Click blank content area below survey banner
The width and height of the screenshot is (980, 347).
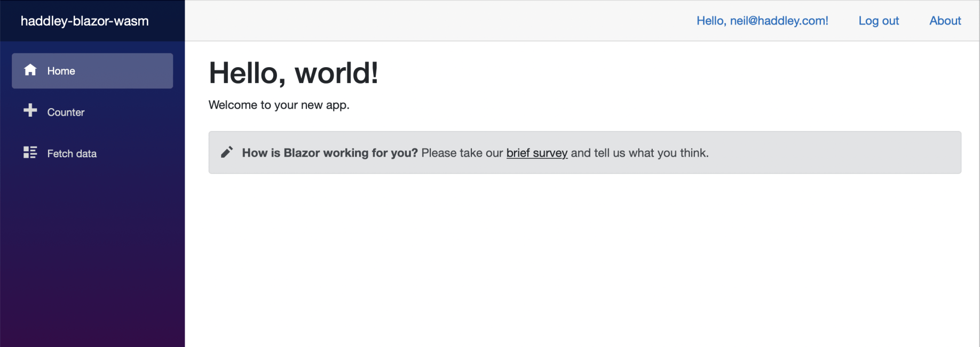(x=582, y=256)
